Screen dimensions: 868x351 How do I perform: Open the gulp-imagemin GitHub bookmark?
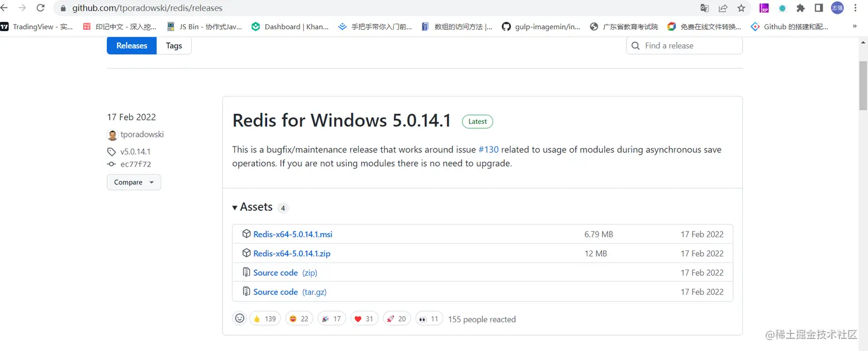541,26
